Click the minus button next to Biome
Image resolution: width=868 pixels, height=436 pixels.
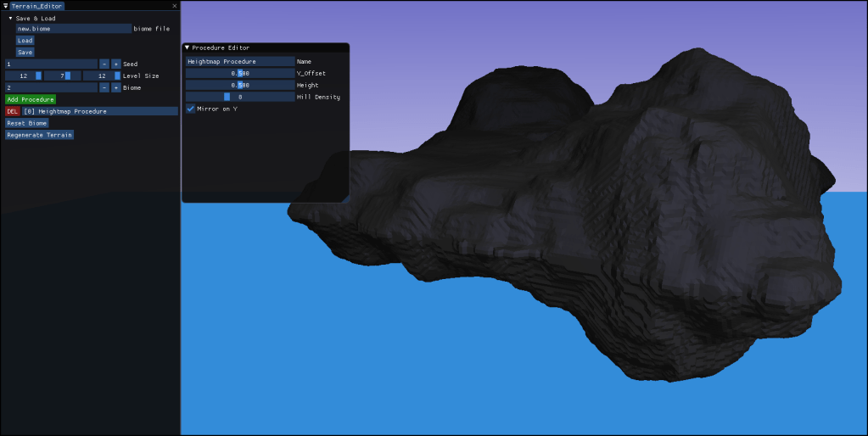(104, 87)
